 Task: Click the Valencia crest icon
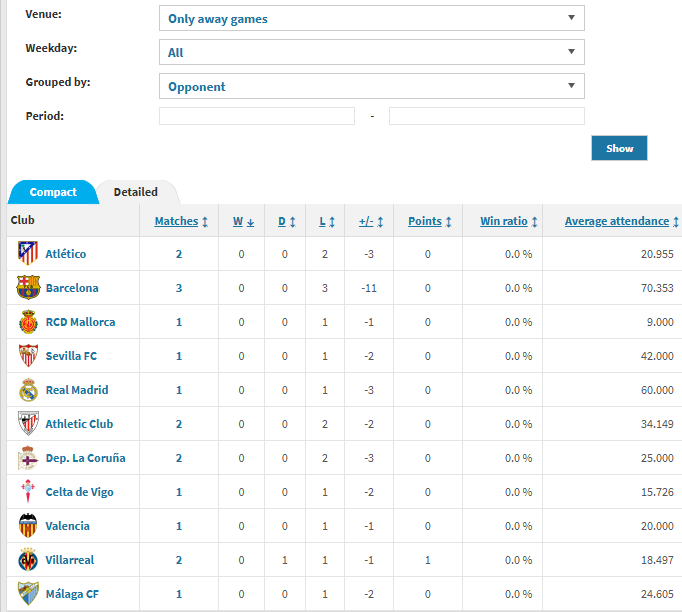click(28, 526)
